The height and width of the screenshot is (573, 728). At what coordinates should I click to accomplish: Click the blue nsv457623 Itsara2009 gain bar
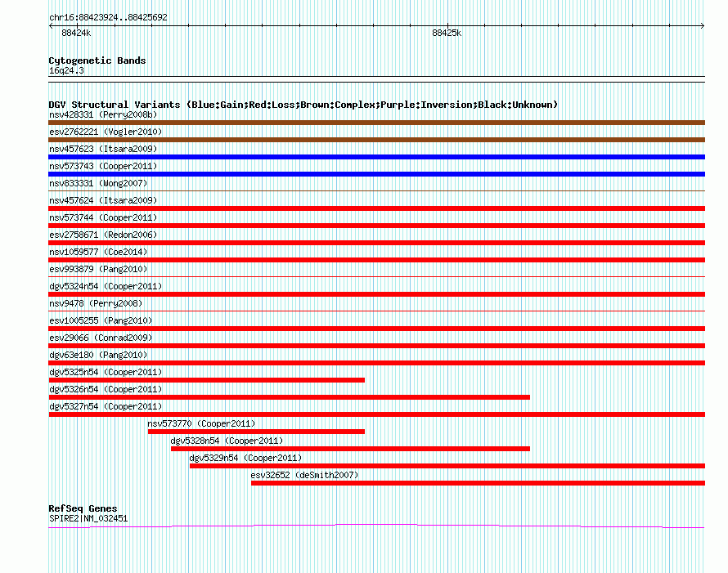pyautogui.click(x=376, y=157)
